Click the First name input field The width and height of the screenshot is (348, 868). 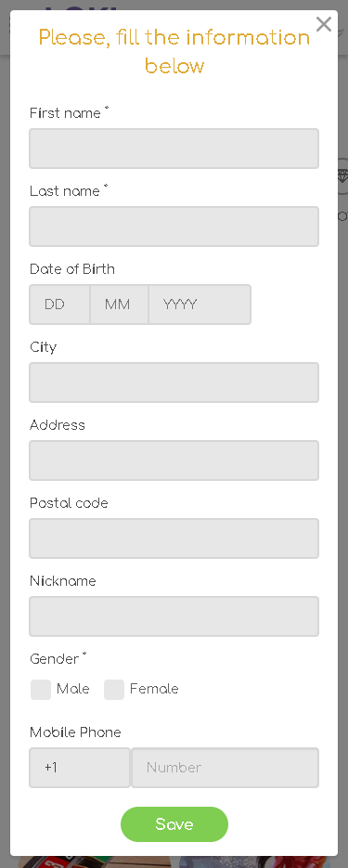pyautogui.click(x=174, y=149)
